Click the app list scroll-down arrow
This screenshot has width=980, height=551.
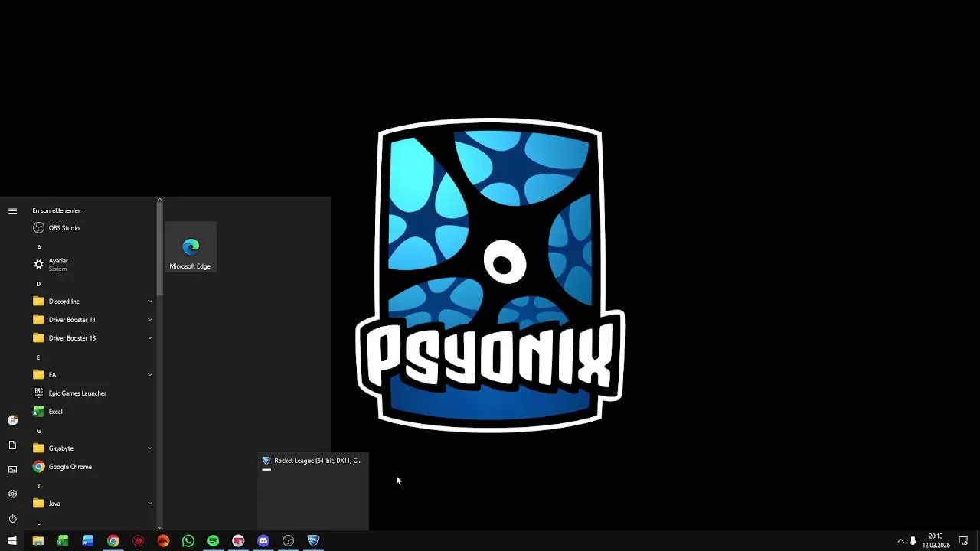point(159,527)
